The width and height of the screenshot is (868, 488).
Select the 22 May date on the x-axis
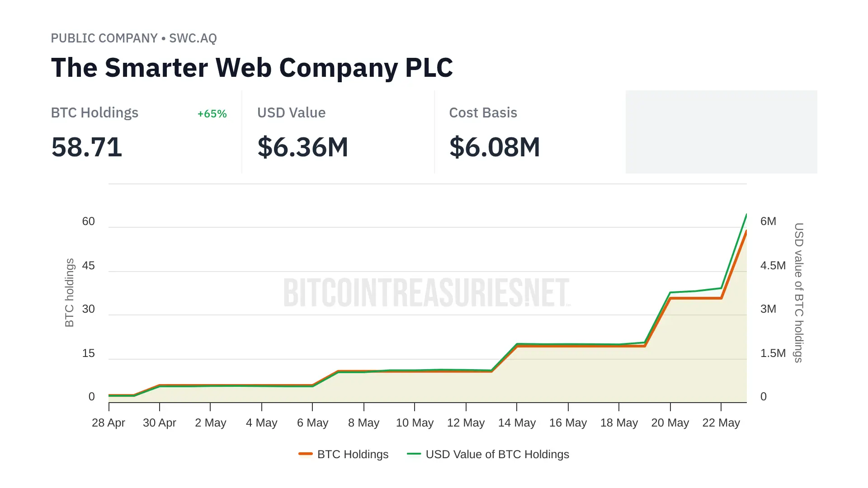pyautogui.click(x=721, y=423)
